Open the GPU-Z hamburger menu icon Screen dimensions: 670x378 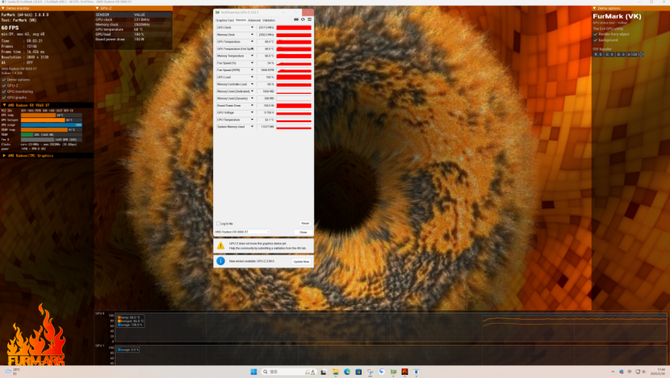pyautogui.click(x=309, y=20)
